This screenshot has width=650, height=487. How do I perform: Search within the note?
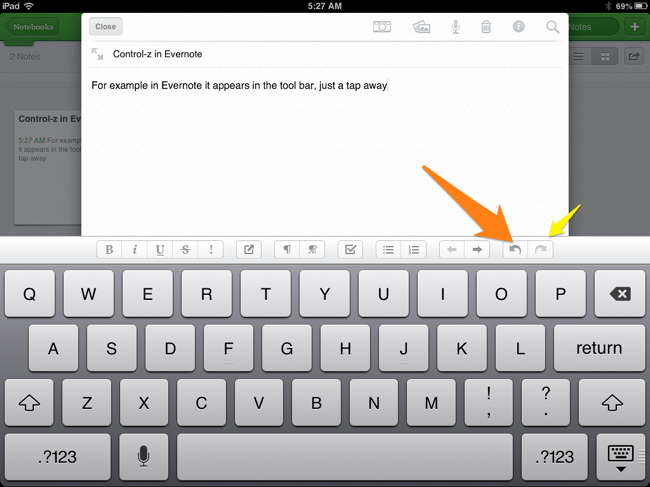click(552, 27)
